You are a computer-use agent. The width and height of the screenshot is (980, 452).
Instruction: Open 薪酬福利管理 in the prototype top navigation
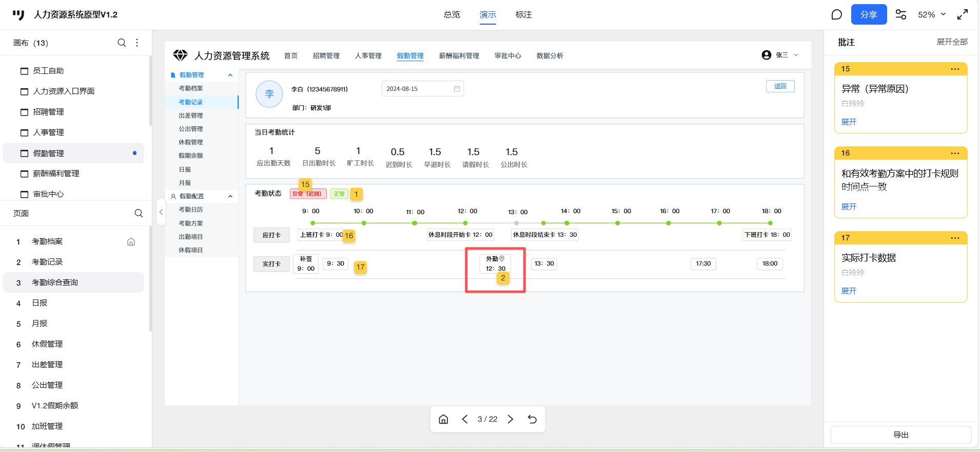(459, 55)
